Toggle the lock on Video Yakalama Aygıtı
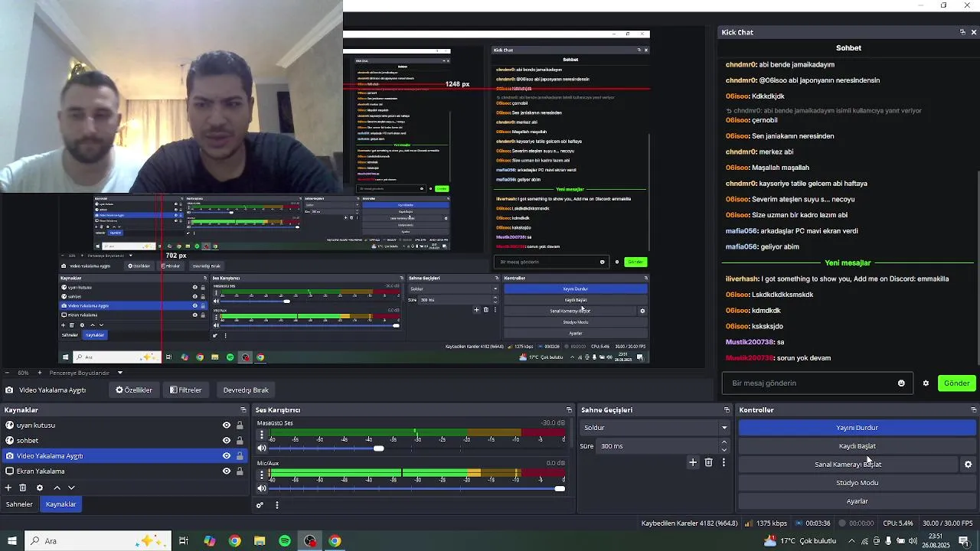Viewport: 980px width, 551px height. 240,456
